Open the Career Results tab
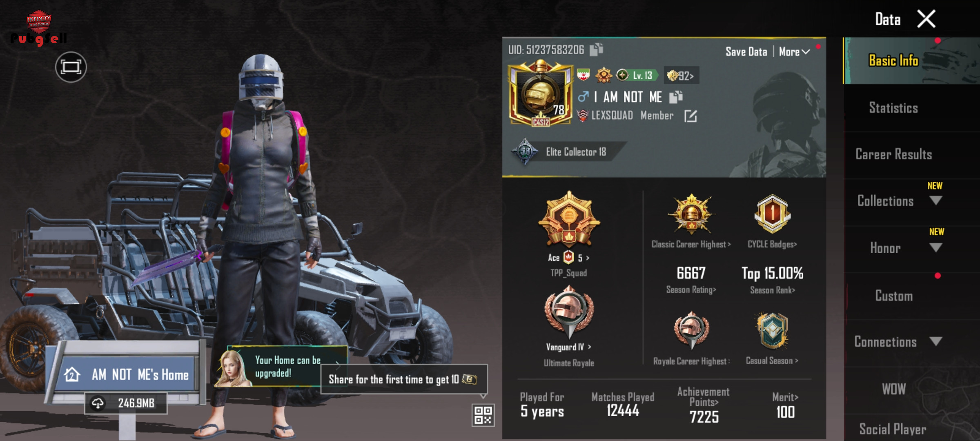Image resolution: width=980 pixels, height=441 pixels. [x=894, y=154]
